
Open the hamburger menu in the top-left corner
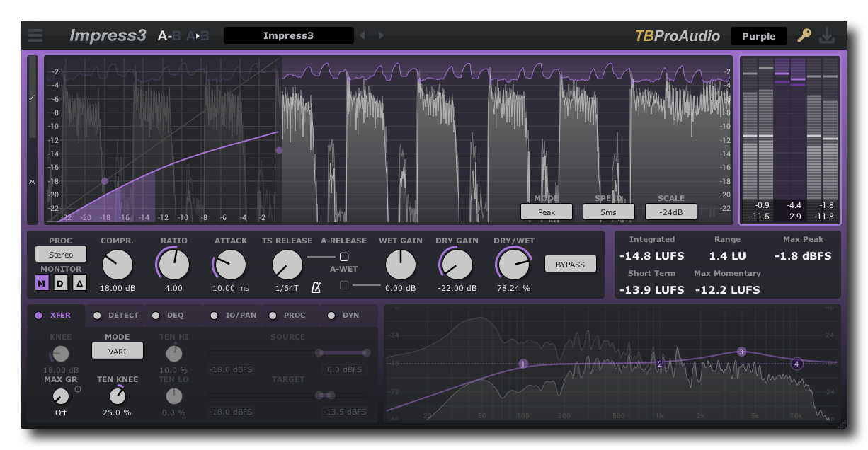coord(35,35)
